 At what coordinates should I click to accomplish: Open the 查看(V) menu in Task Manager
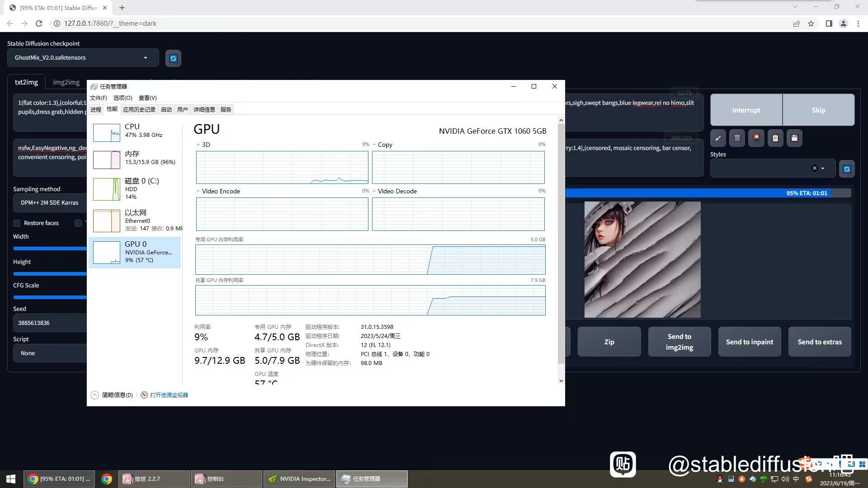(147, 98)
